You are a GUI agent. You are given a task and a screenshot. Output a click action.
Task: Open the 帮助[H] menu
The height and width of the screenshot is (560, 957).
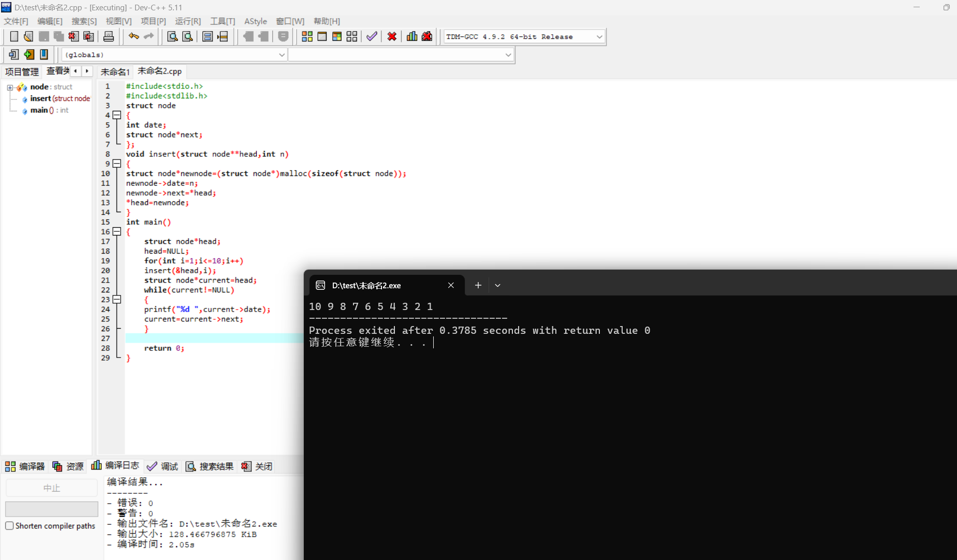click(327, 21)
